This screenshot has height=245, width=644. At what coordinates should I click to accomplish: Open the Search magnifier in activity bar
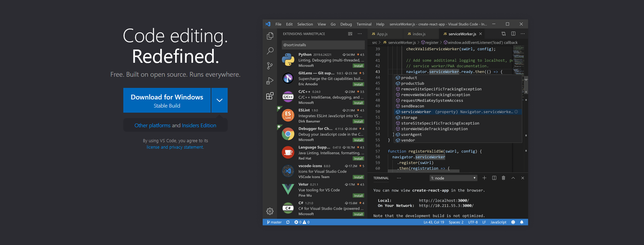270,51
